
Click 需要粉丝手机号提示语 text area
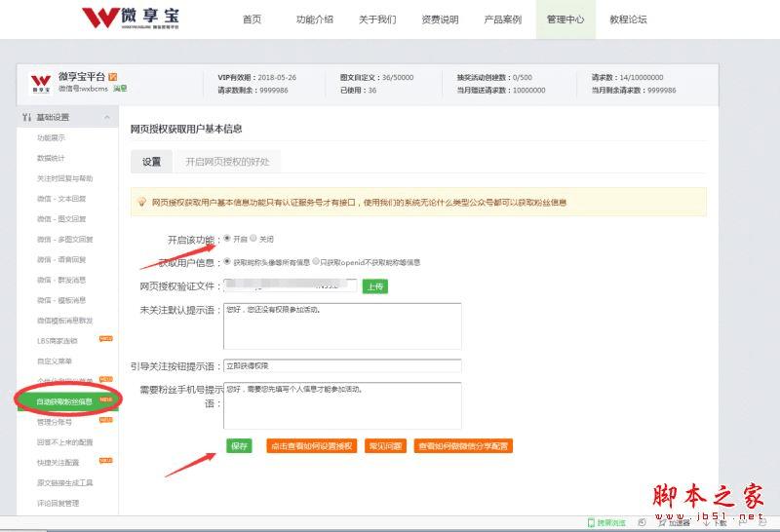pos(342,405)
